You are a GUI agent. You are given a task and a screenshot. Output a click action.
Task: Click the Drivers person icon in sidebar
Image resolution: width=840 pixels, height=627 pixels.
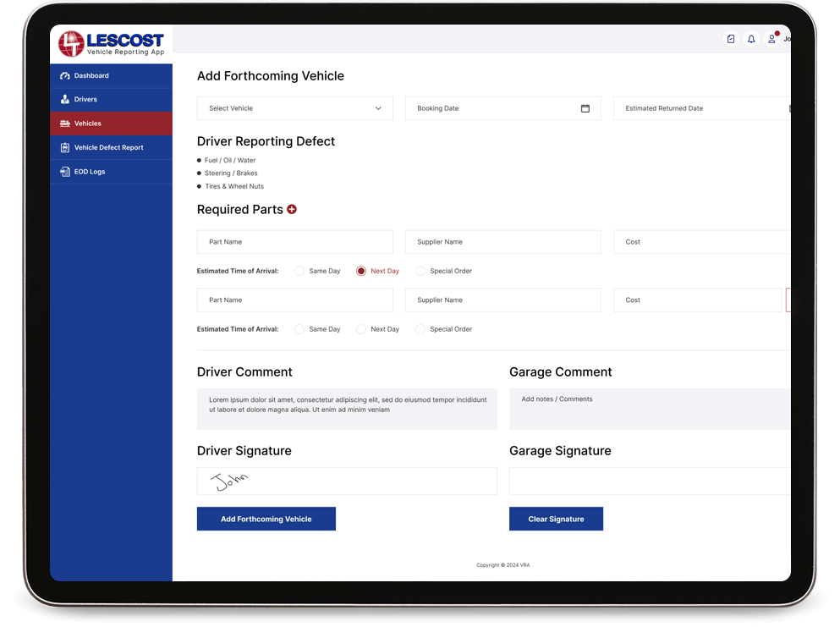pos(65,100)
